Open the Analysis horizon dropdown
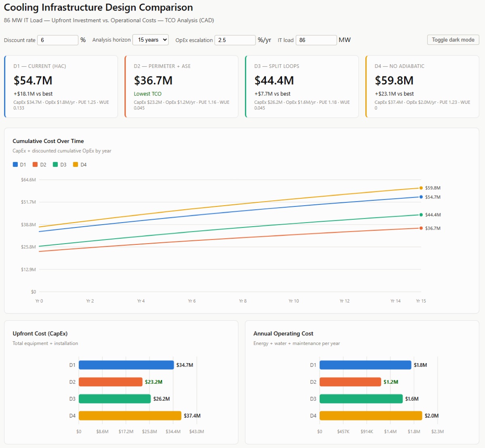This screenshot has width=485, height=448. (x=150, y=40)
